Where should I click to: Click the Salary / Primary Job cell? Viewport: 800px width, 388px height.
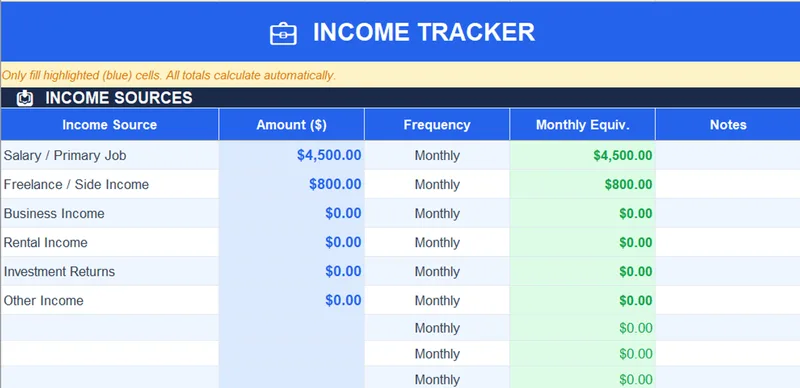point(110,155)
